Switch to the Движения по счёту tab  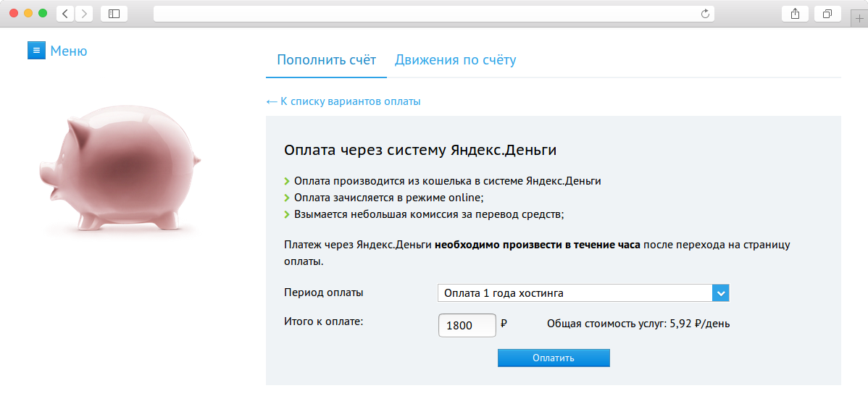tap(456, 60)
